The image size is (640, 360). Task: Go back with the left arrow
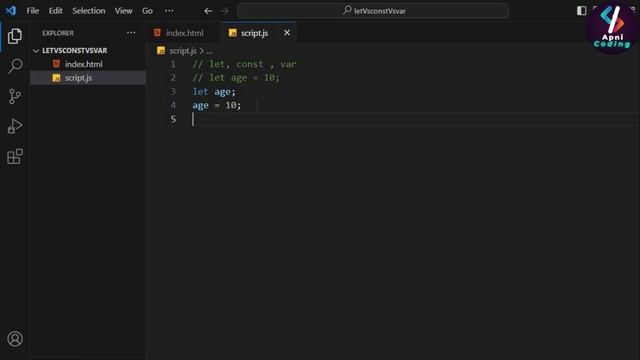(x=208, y=11)
